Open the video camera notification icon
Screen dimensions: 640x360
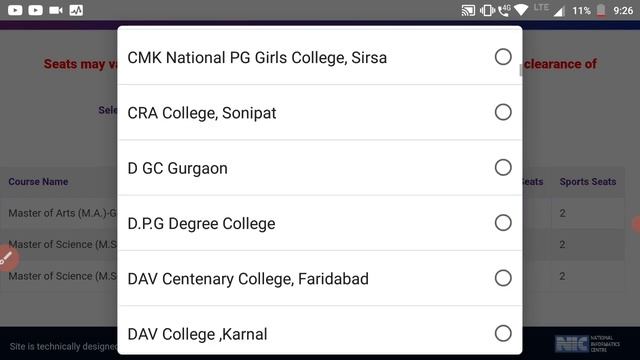point(56,10)
